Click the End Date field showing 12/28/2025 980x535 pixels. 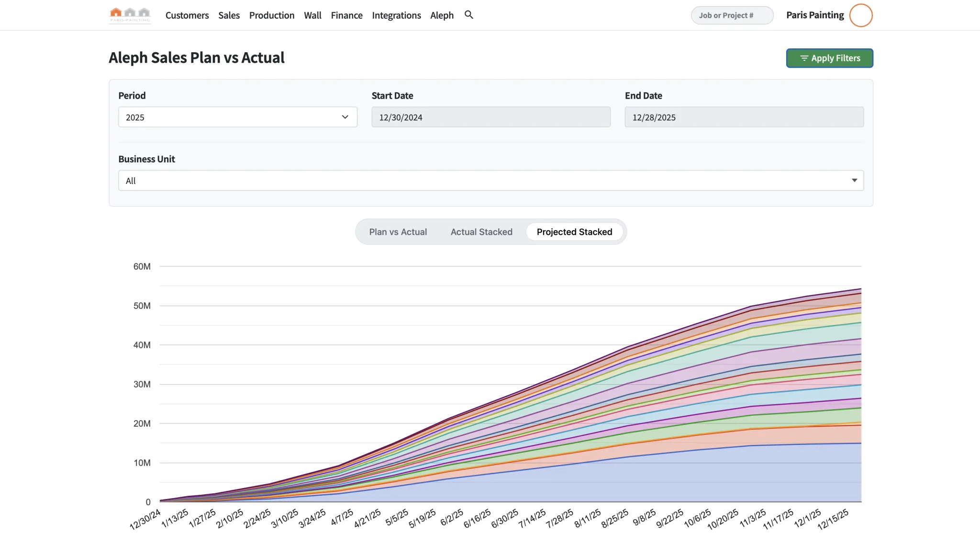[x=744, y=117]
